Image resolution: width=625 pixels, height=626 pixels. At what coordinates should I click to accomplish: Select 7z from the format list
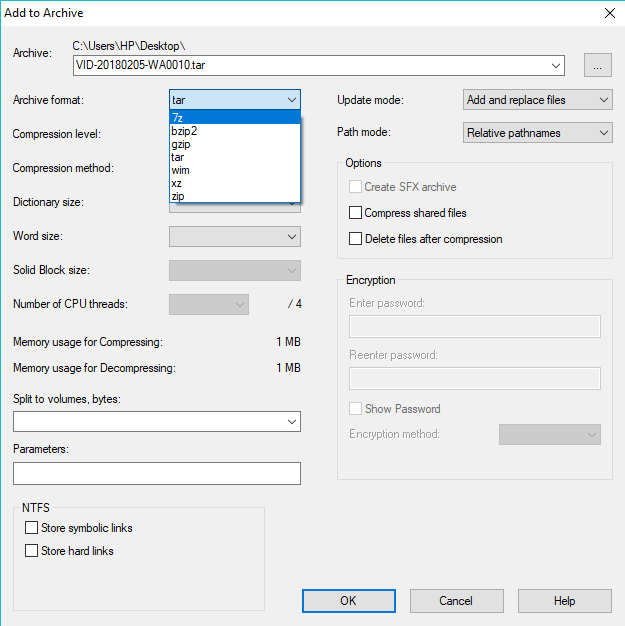[234, 118]
